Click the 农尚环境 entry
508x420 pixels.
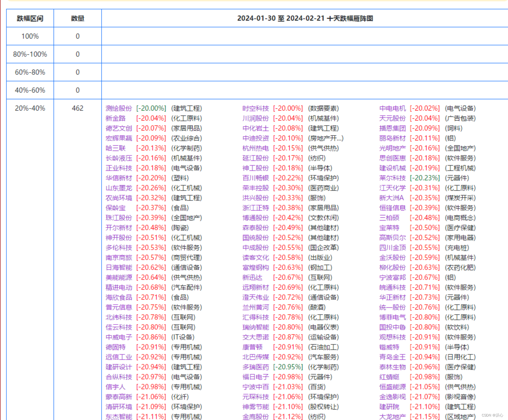pos(119,198)
